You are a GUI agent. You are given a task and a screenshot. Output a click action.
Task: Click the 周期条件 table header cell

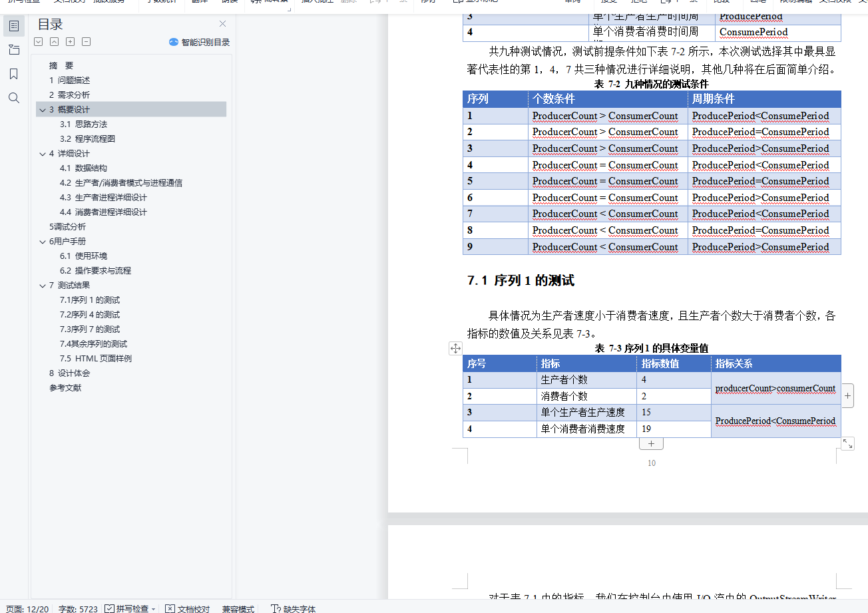point(764,99)
